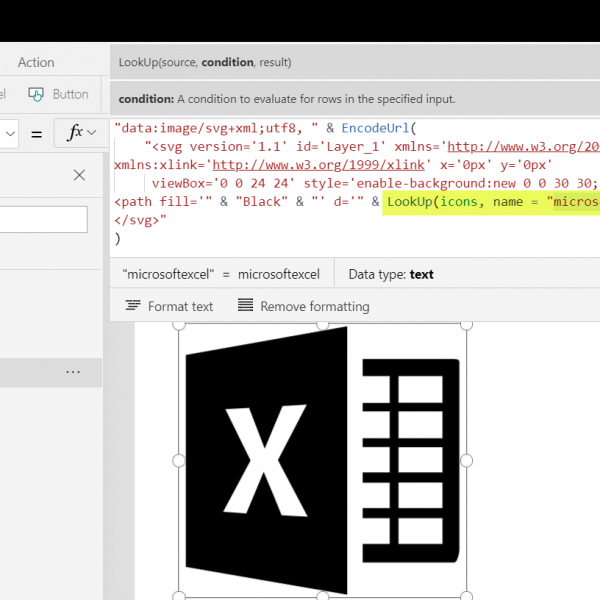Click the Format text icon
The width and height of the screenshot is (600, 600).
click(133, 305)
